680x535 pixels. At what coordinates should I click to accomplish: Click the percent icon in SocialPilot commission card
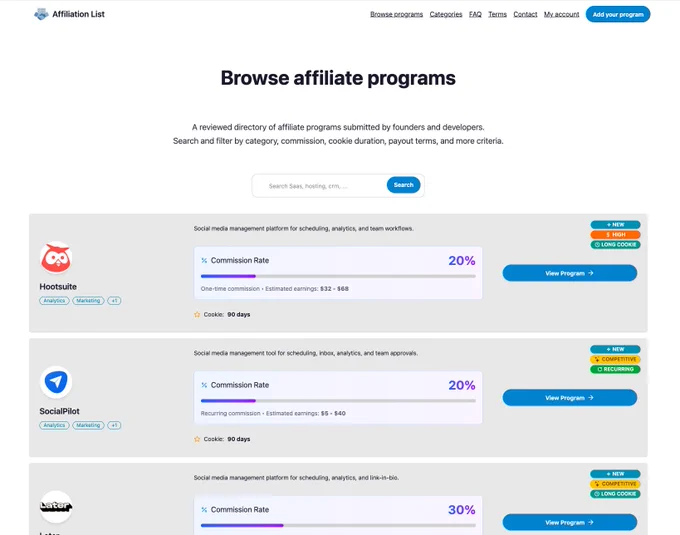point(204,385)
